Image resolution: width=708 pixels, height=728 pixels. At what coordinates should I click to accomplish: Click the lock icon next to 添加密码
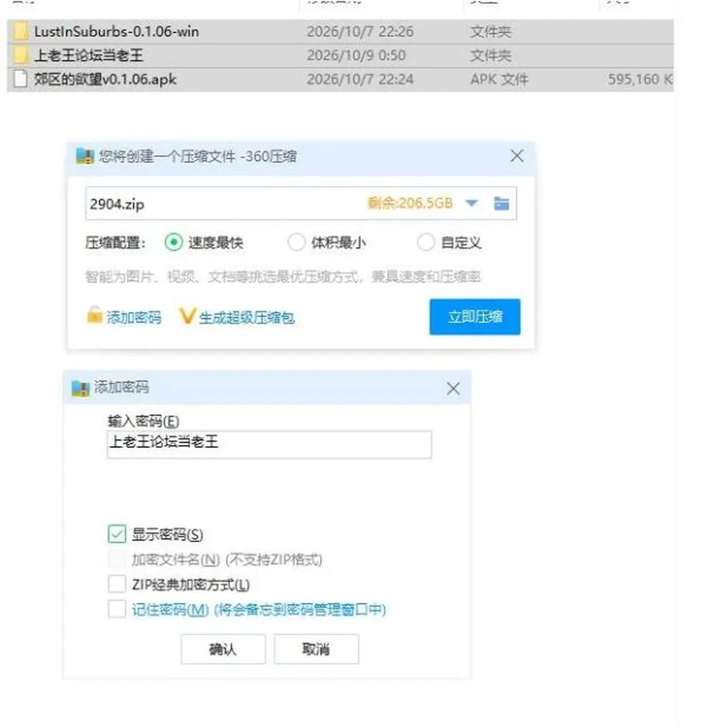point(94,315)
